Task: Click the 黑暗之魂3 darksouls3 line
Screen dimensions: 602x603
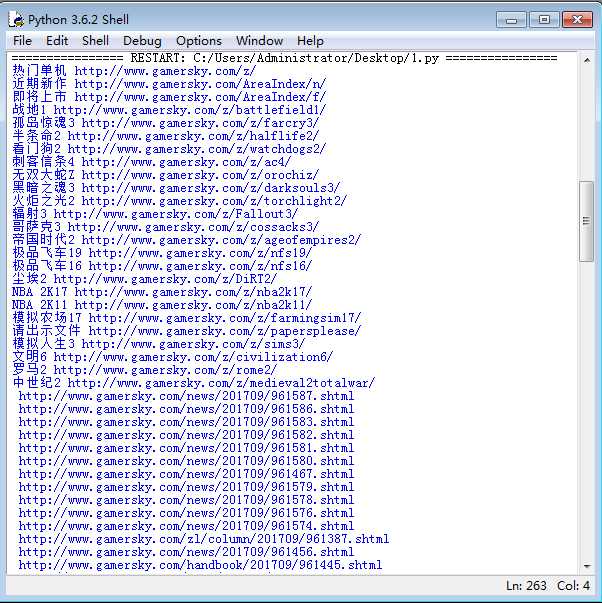Action: point(176,188)
